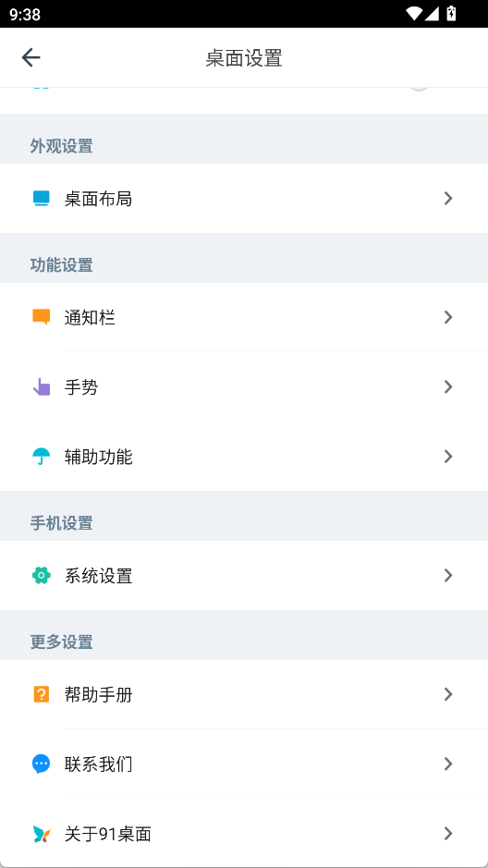This screenshot has height=868, width=488.
Task: Expand 通知栏 using the right chevron
Action: click(x=448, y=317)
